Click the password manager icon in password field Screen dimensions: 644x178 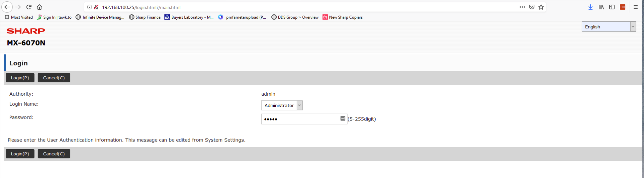coord(342,118)
